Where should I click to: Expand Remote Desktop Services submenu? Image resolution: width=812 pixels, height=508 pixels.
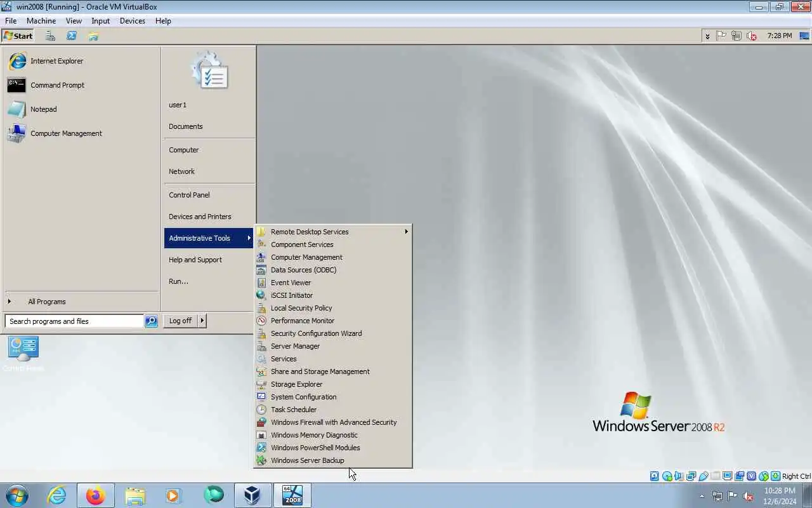[x=332, y=232]
